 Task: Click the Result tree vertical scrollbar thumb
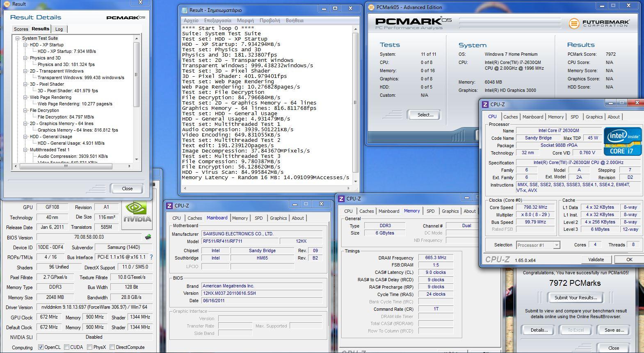coord(137,75)
